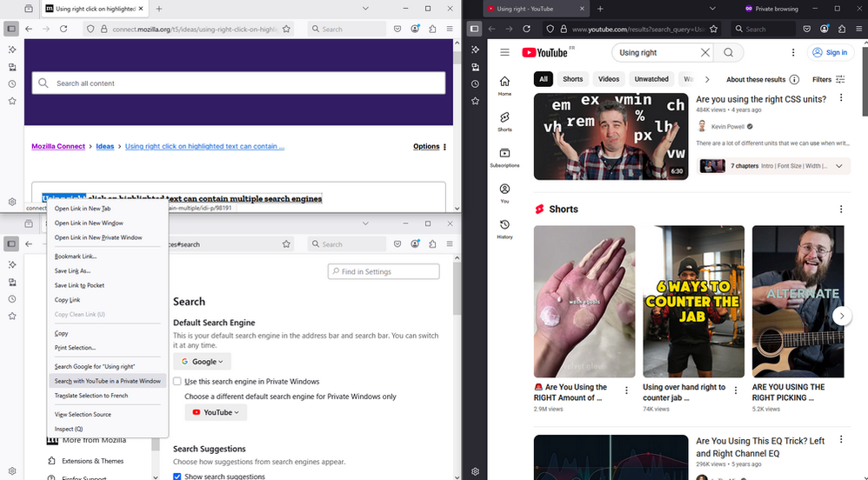Open Shorts in YouTube sidebar
The image size is (868, 480).
(504, 122)
